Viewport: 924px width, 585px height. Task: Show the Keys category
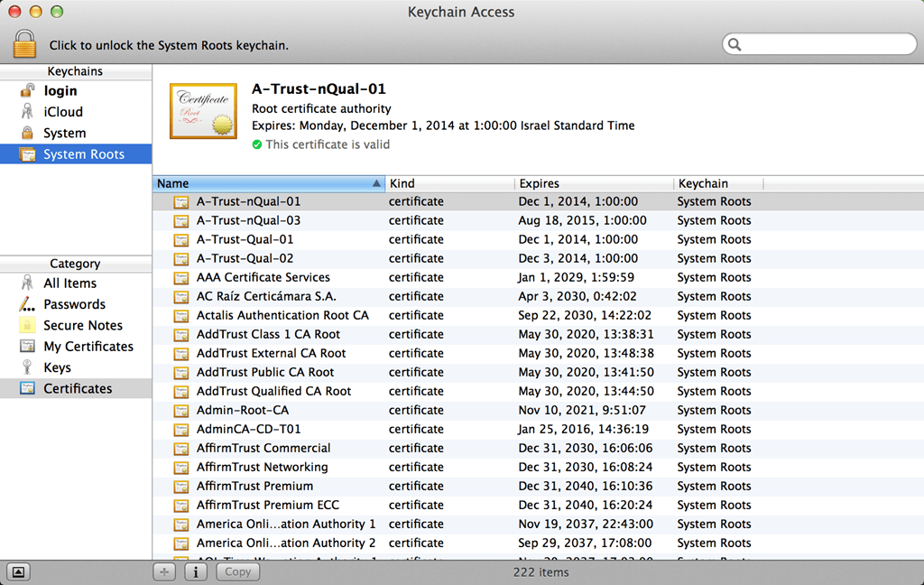click(x=76, y=368)
